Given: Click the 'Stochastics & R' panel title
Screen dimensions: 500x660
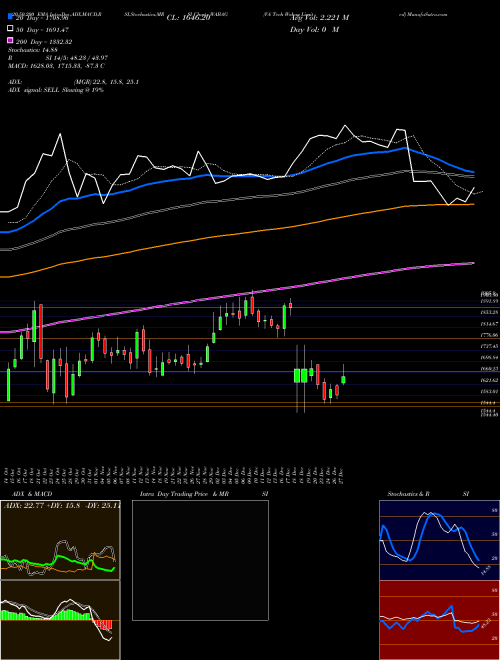Looking at the screenshot, I should click(x=409, y=494).
